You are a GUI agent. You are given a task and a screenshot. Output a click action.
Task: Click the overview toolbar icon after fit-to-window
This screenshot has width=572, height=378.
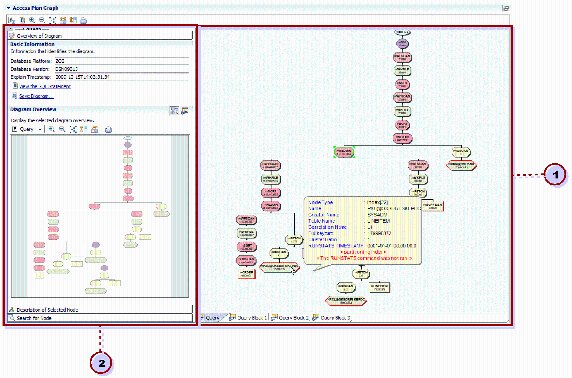click(x=83, y=130)
